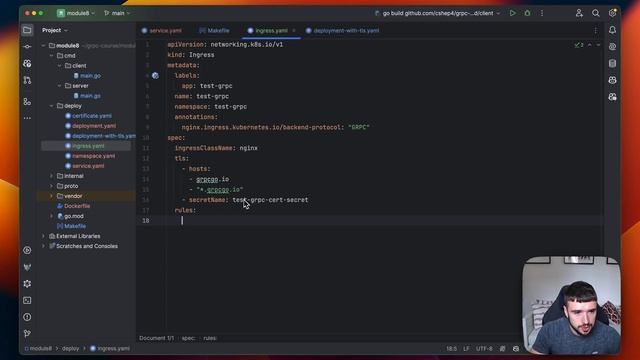Collapse the deploy folder
The width and height of the screenshot is (640, 360).
coord(51,106)
